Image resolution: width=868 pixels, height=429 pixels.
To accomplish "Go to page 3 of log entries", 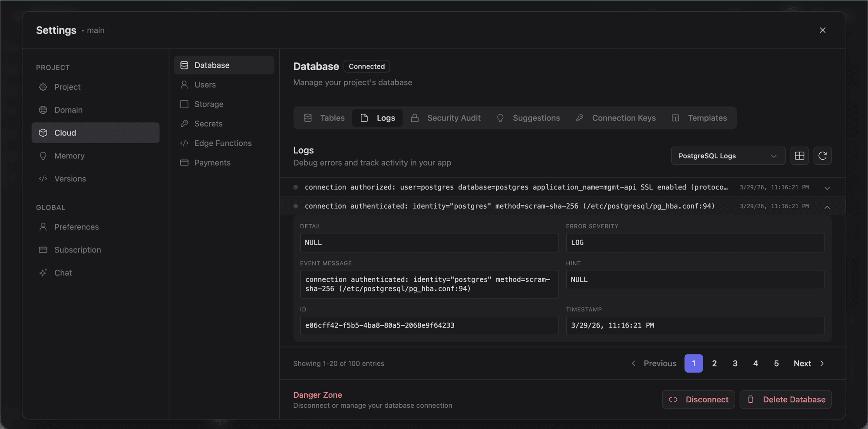I will coord(735,363).
